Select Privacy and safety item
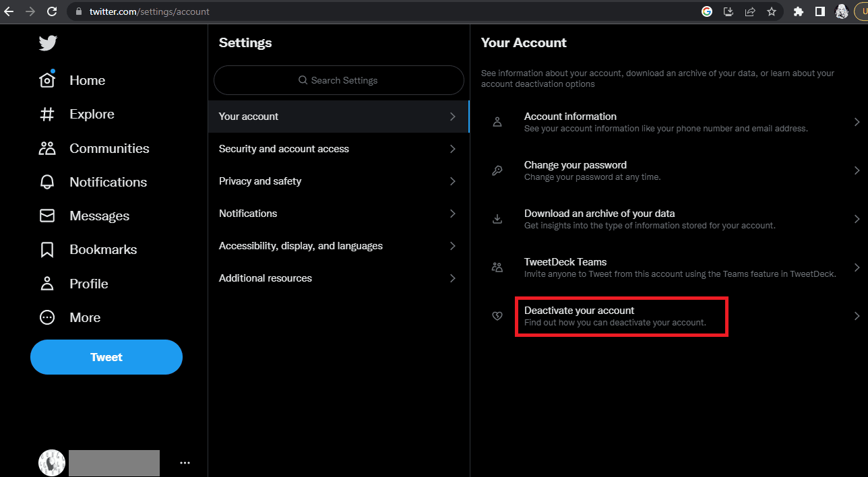The height and width of the screenshot is (477, 868). [338, 181]
